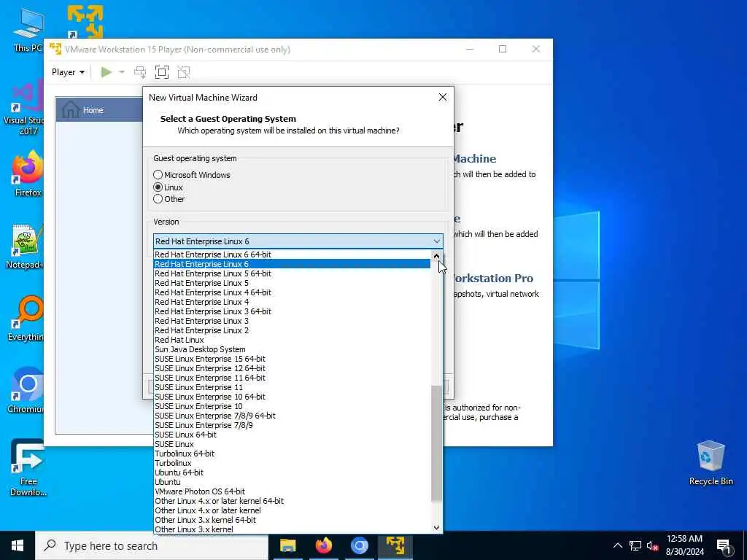Open the notification center icon
The image size is (747, 560).
(724, 545)
